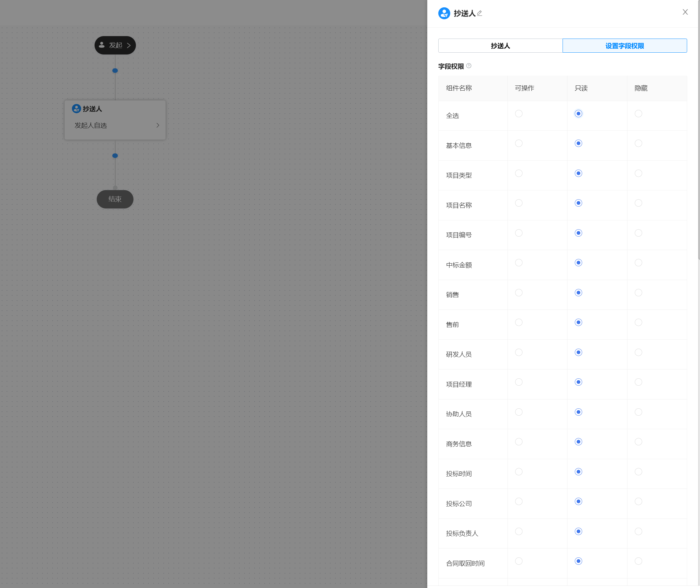Click the 抄送人 node icon on canvas
Image resolution: width=700 pixels, height=588 pixels.
(76, 109)
